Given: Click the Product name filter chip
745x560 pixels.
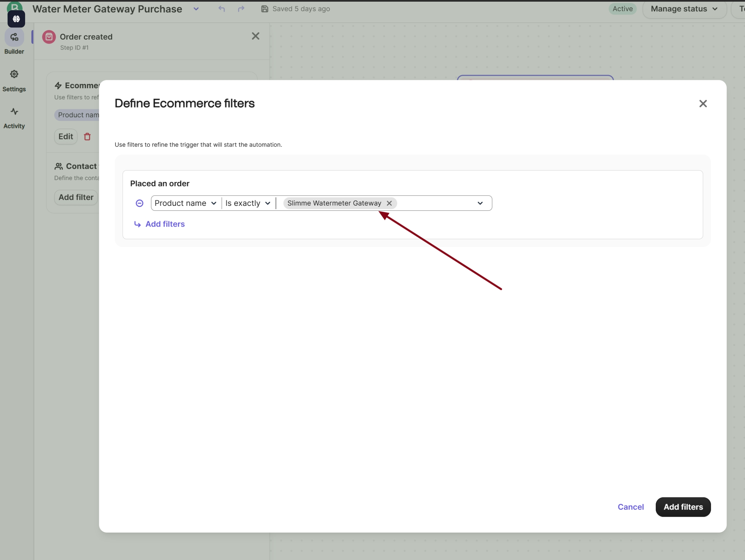Looking at the screenshot, I should pyautogui.click(x=77, y=115).
